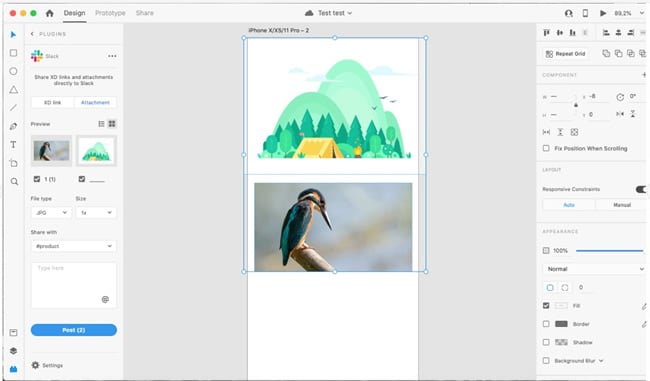Open the Test test document title dropdown
This screenshot has height=381, width=650.
335,13
